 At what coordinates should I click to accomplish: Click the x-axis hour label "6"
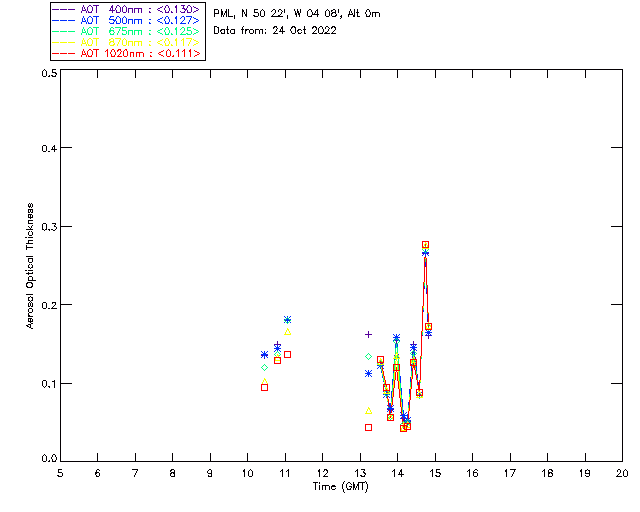98,473
